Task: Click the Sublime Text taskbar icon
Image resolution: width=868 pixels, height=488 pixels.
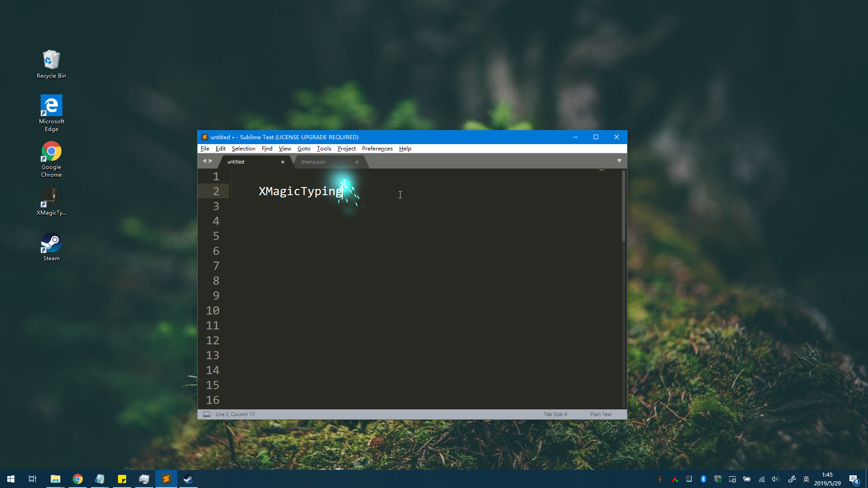Action: pos(166,479)
